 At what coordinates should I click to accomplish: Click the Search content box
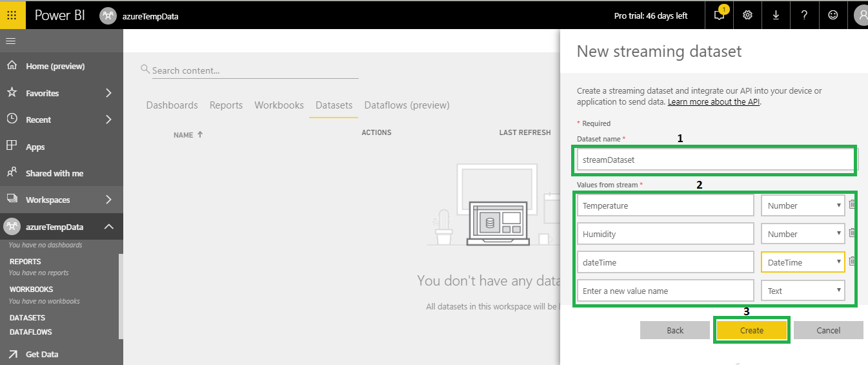click(255, 70)
